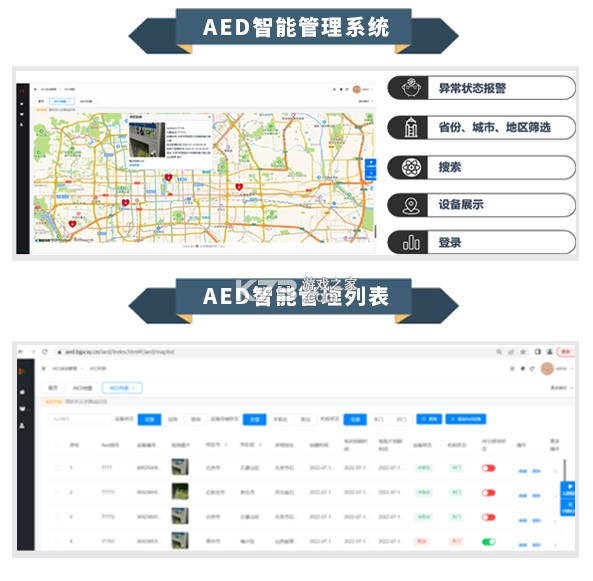Check the checkbox for table row 1
Viewport: 593px width, 581px height.
tap(58, 468)
